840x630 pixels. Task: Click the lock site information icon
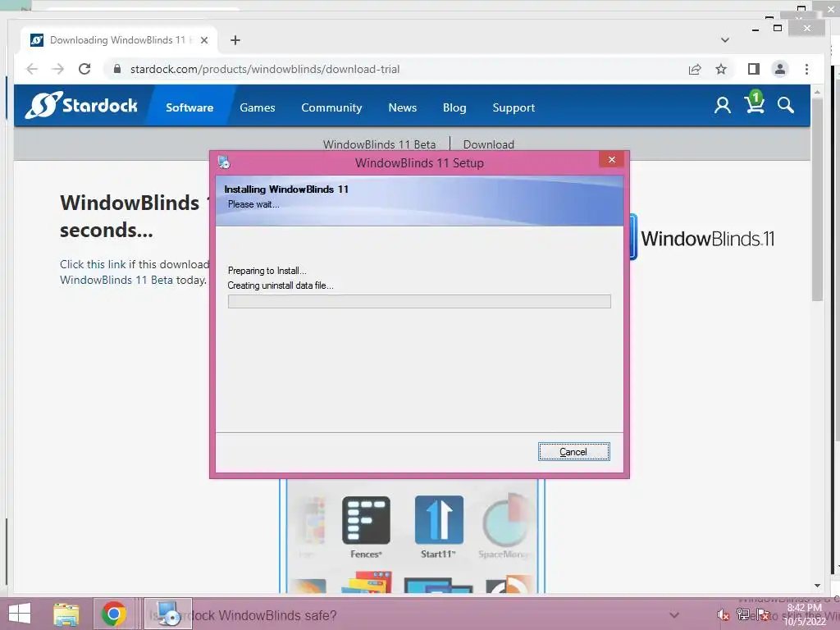pyautogui.click(x=117, y=69)
